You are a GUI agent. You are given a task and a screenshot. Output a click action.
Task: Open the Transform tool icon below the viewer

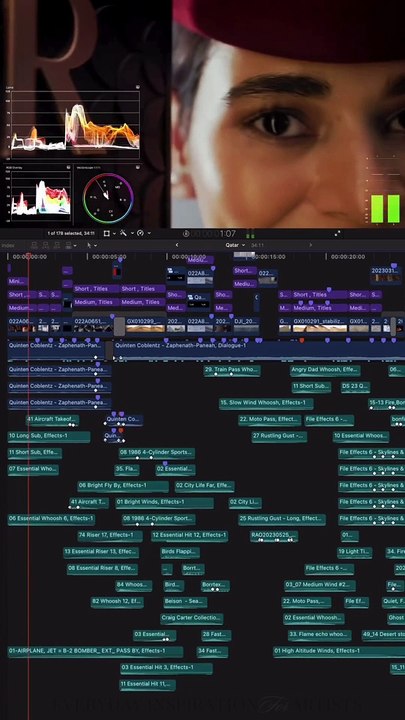[x=107, y=233]
